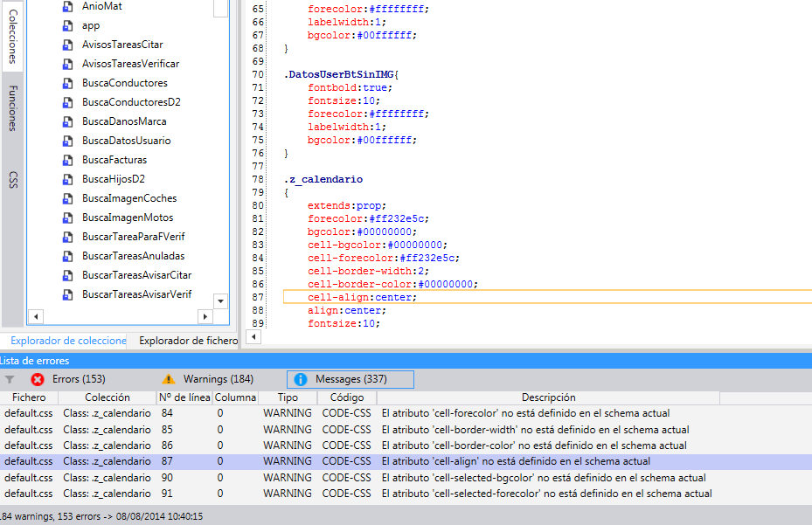
Task: Sort error list by Código header
Action: tap(347, 397)
